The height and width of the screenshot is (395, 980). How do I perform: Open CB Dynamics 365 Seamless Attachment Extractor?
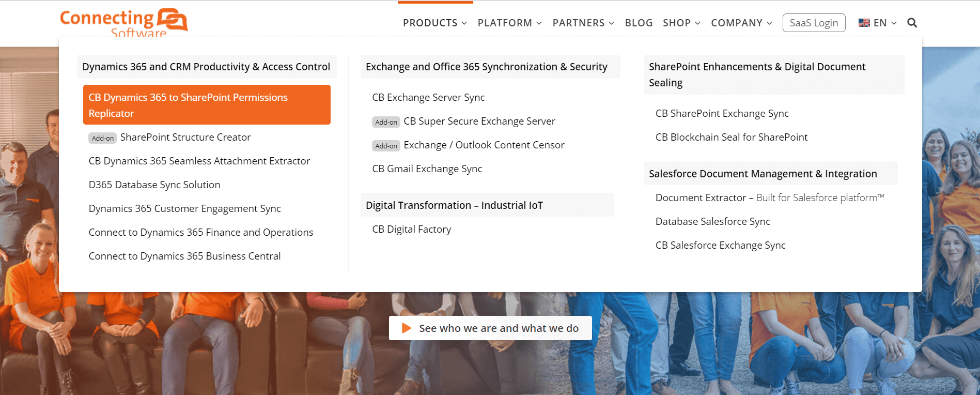click(199, 161)
